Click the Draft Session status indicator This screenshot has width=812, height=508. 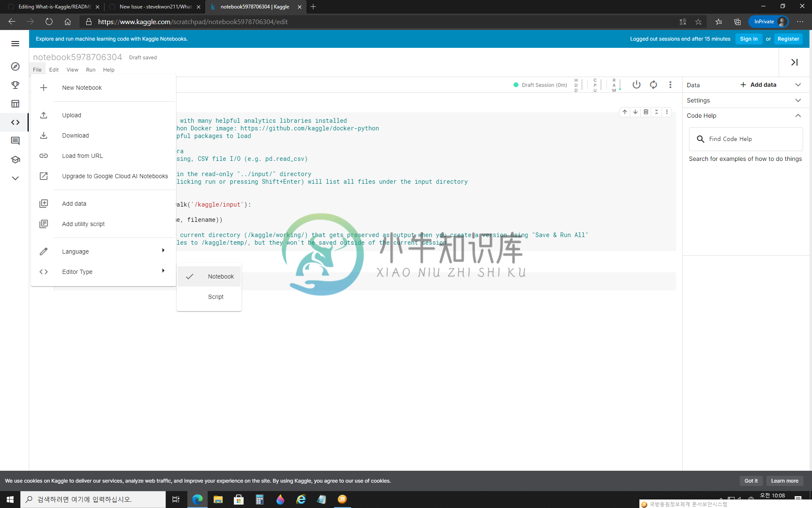(x=540, y=85)
